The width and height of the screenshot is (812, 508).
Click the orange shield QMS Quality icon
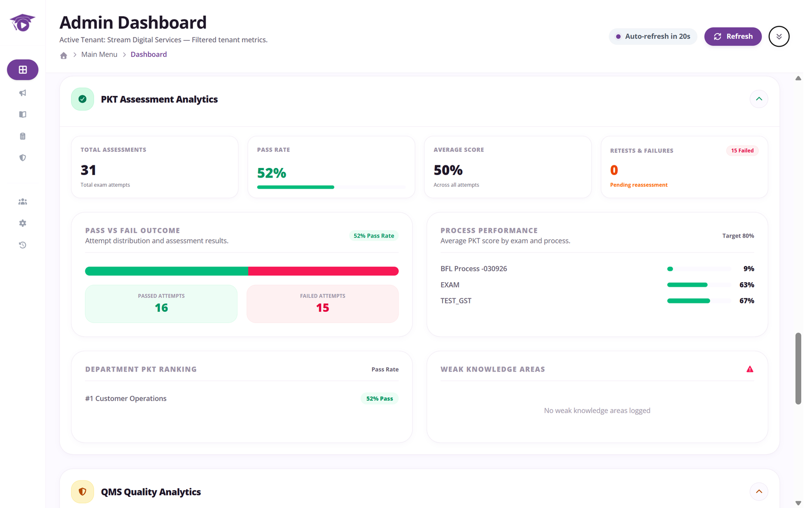click(82, 491)
